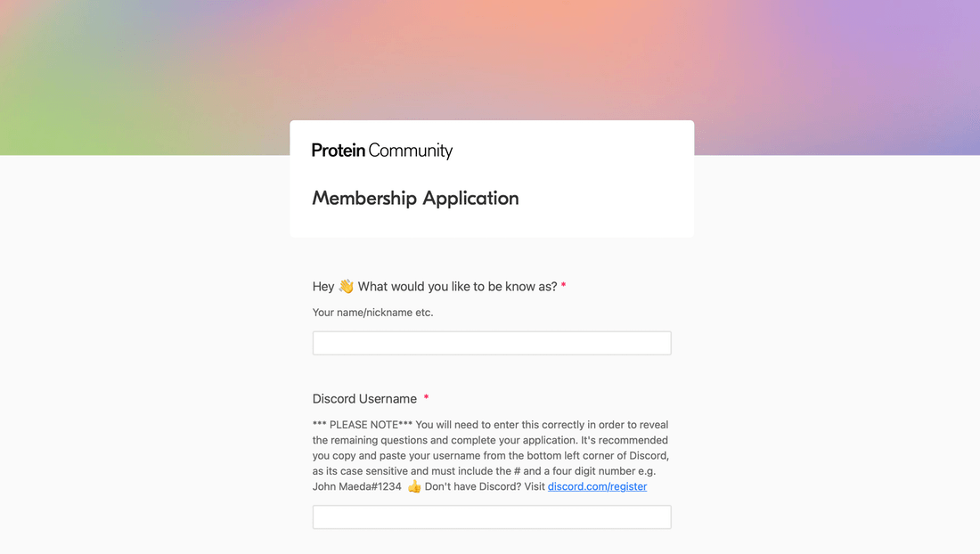Click the 'Don't have Discord? Visit' text
The image size is (980, 554).
click(485, 486)
